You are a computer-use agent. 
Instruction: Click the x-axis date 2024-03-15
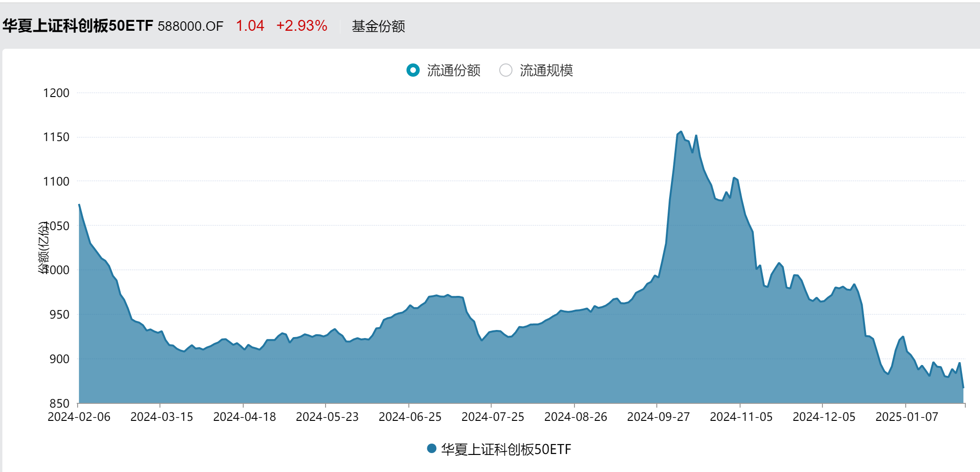click(162, 417)
